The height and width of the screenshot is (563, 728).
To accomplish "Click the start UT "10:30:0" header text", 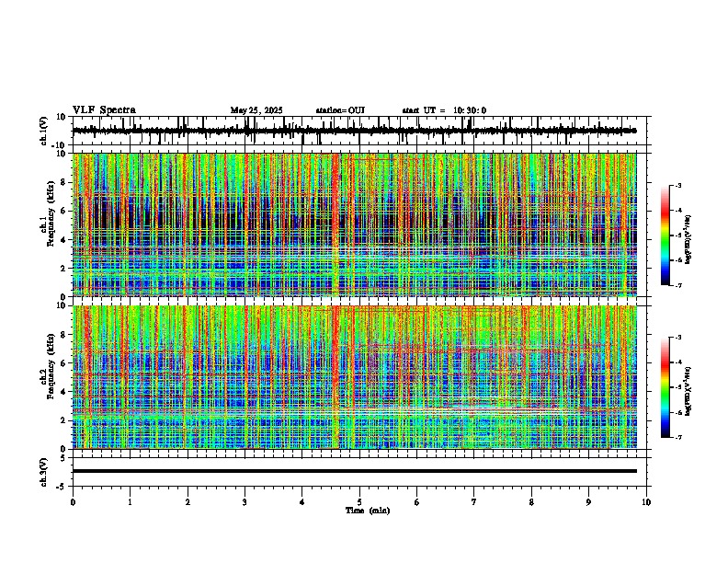I will click(470, 110).
